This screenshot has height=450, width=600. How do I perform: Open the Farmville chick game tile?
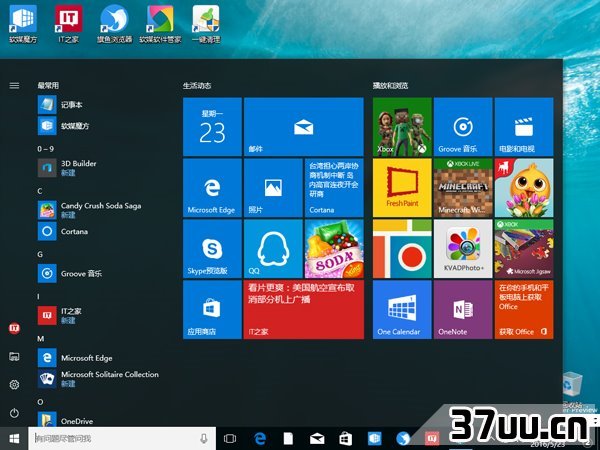524,188
